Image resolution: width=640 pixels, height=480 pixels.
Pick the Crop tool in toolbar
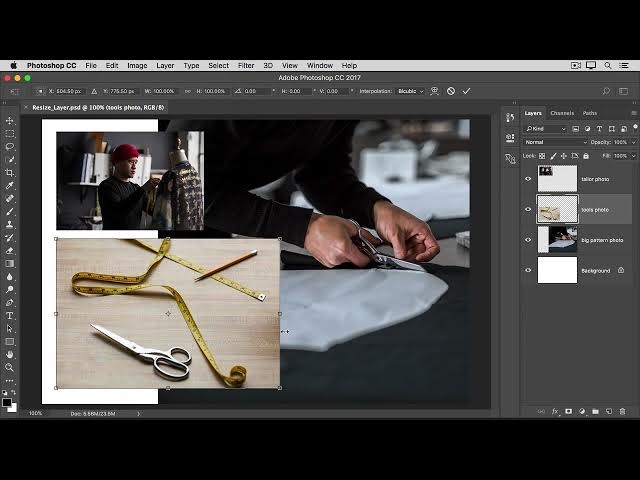(x=10, y=172)
